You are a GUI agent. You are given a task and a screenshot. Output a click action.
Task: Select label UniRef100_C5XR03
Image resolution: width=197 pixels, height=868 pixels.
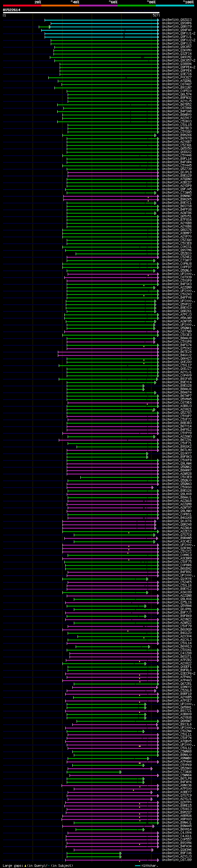tap(177, 122)
